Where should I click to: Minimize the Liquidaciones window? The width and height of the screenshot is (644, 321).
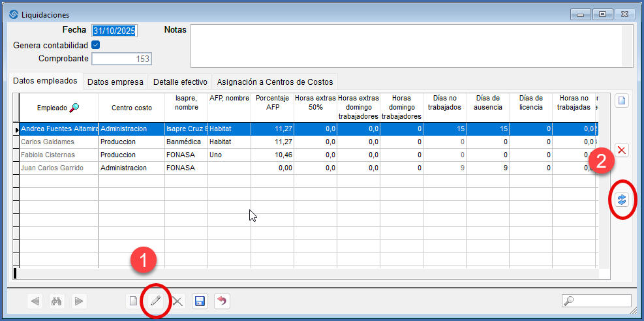coord(581,14)
